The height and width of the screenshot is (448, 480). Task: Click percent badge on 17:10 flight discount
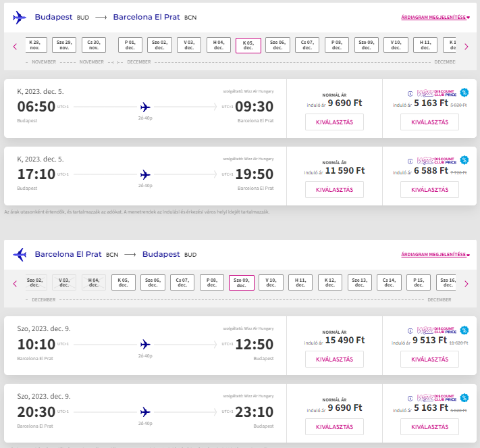464,160
